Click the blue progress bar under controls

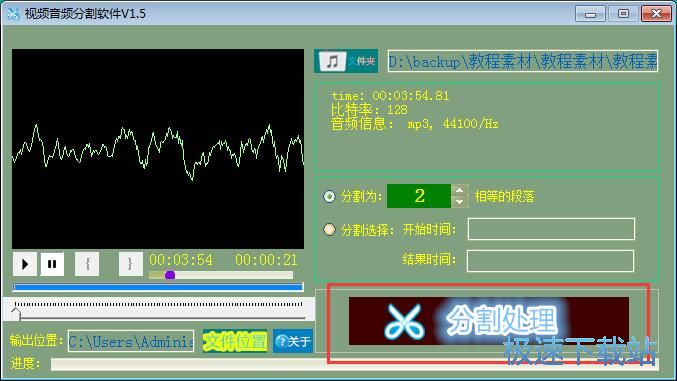158,287
